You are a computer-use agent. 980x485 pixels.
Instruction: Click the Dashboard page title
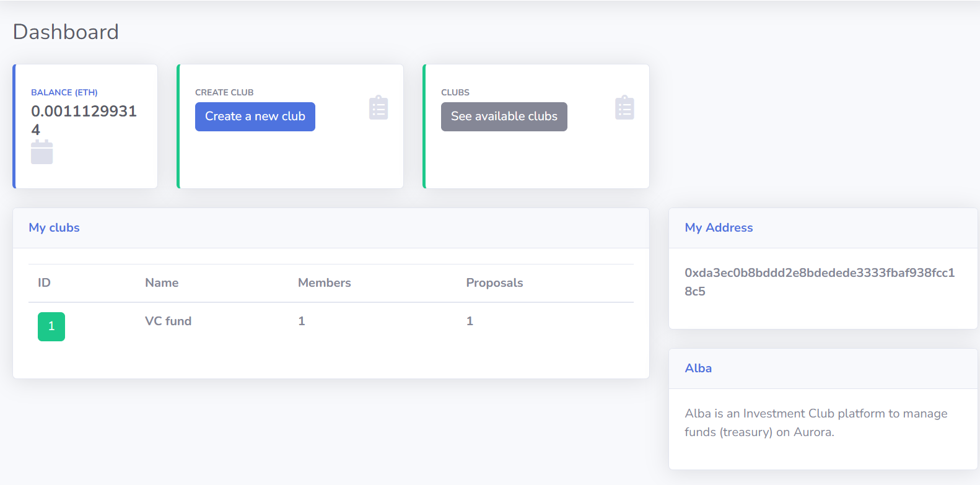[66, 32]
